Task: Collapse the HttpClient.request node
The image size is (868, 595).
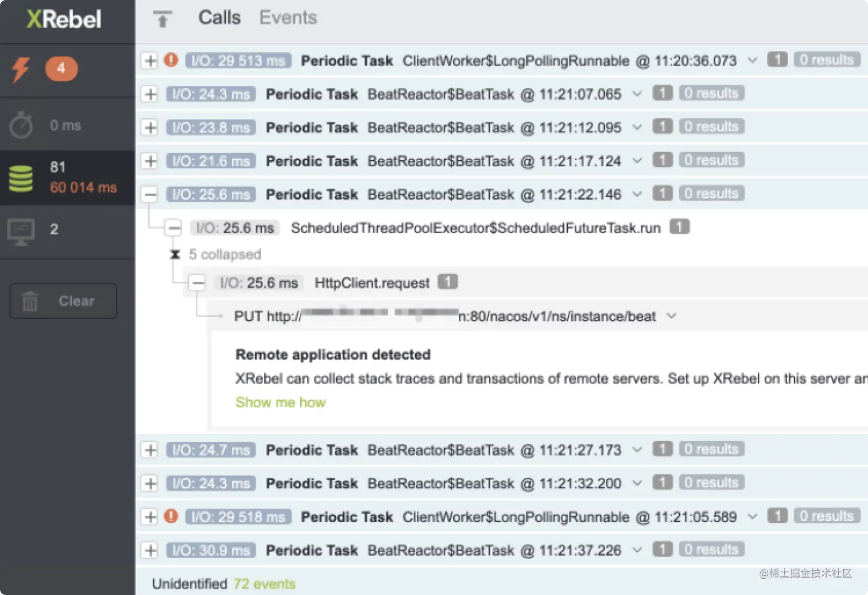Action: 198,283
